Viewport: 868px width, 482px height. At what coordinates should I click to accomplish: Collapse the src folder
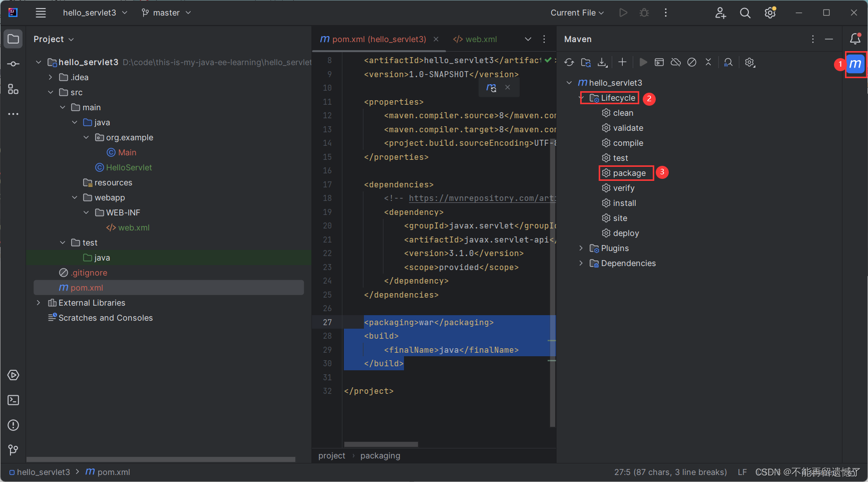click(51, 92)
